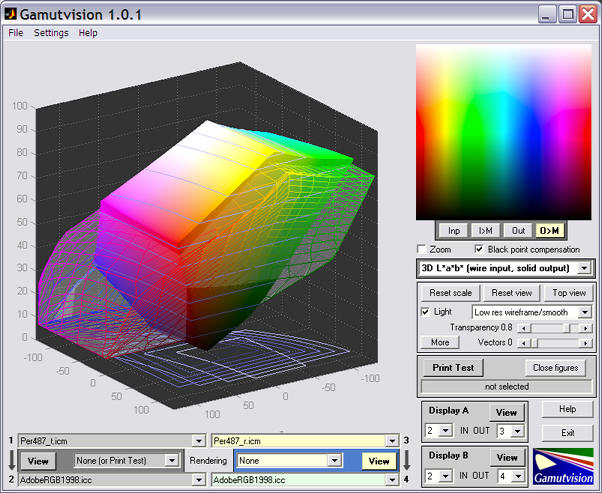The width and height of the screenshot is (602, 493).
Task: Open Display B OUT dropdown
Action: point(517,476)
